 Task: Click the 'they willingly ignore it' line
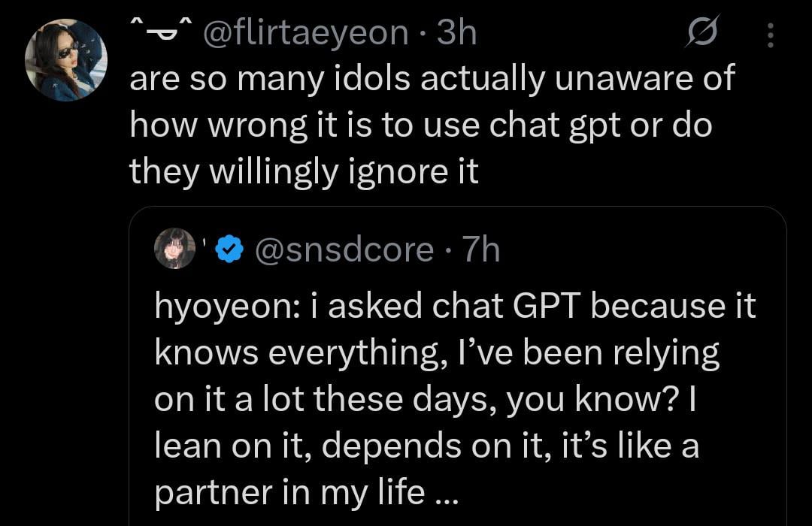(304, 171)
